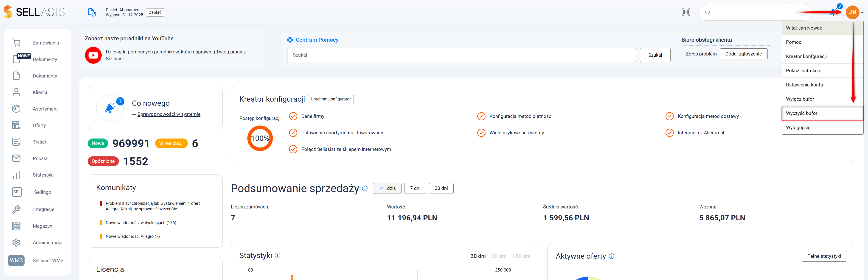Screen dimensions: 868x280
Task: Choose Ustawienia konta in user menu
Action: click(x=804, y=85)
